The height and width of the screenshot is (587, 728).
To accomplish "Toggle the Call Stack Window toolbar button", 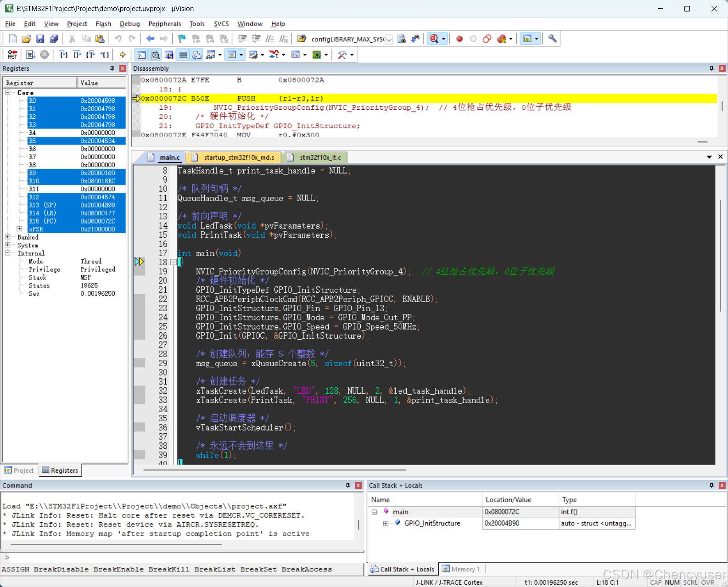I will (x=197, y=55).
